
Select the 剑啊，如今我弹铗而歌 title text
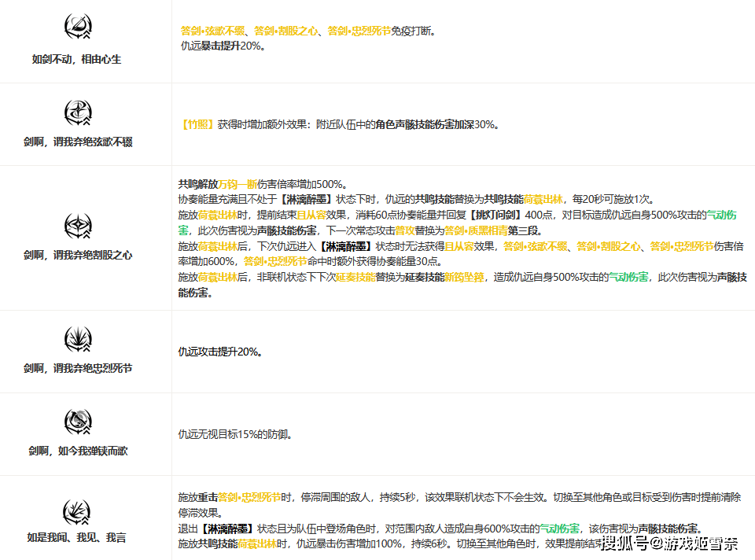[x=78, y=451]
